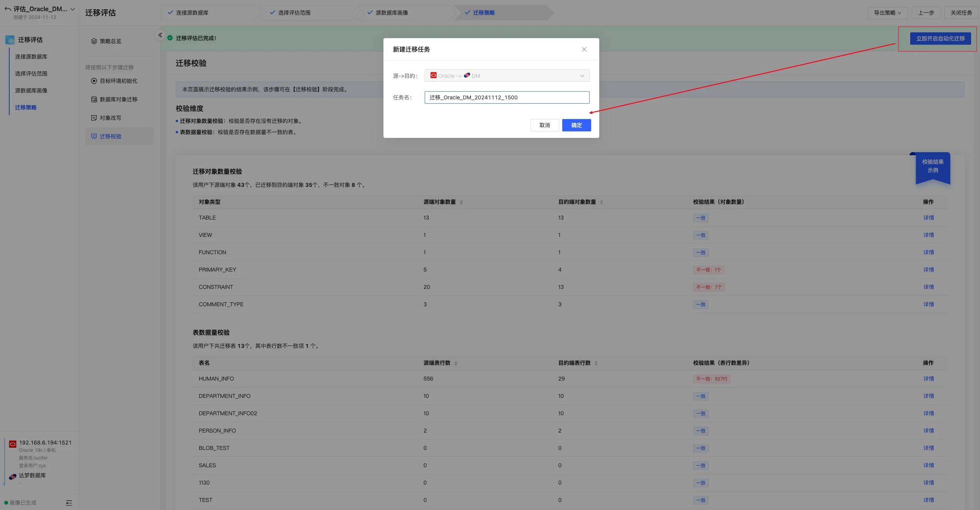Close the 新建迁移任务 dialog
This screenshot has height=510, width=980.
point(584,49)
